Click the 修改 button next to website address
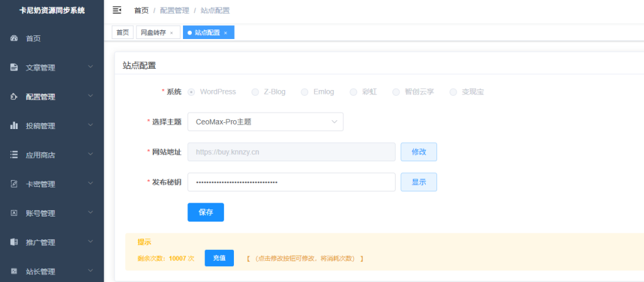 pyautogui.click(x=418, y=152)
